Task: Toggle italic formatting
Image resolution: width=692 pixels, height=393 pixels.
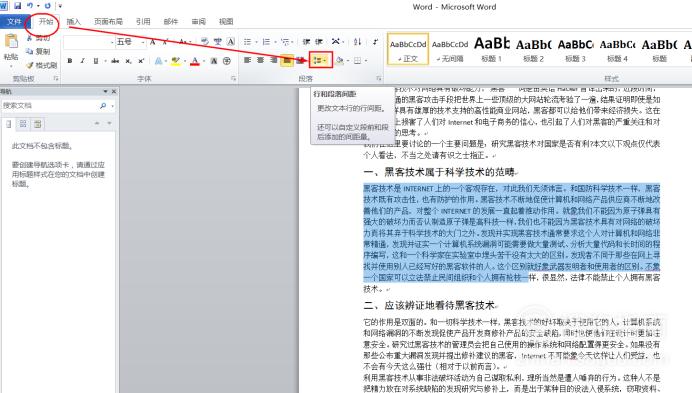Action: pos(83,60)
